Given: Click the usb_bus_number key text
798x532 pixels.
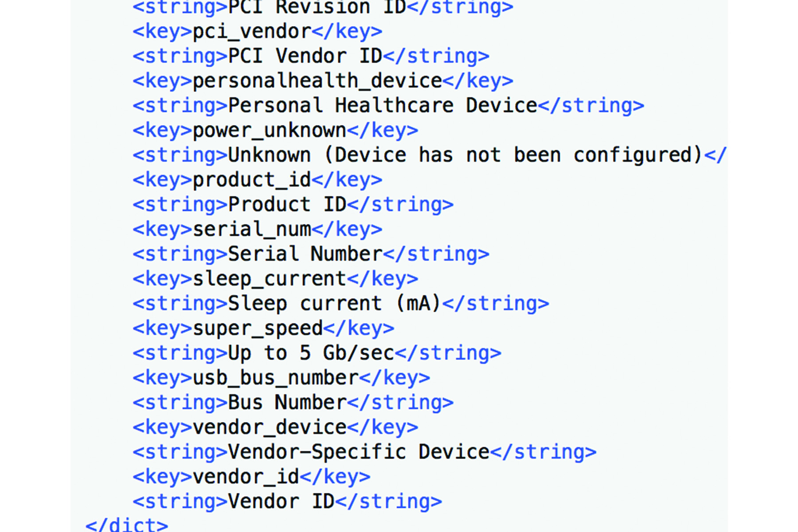Looking at the screenshot, I should tap(275, 378).
